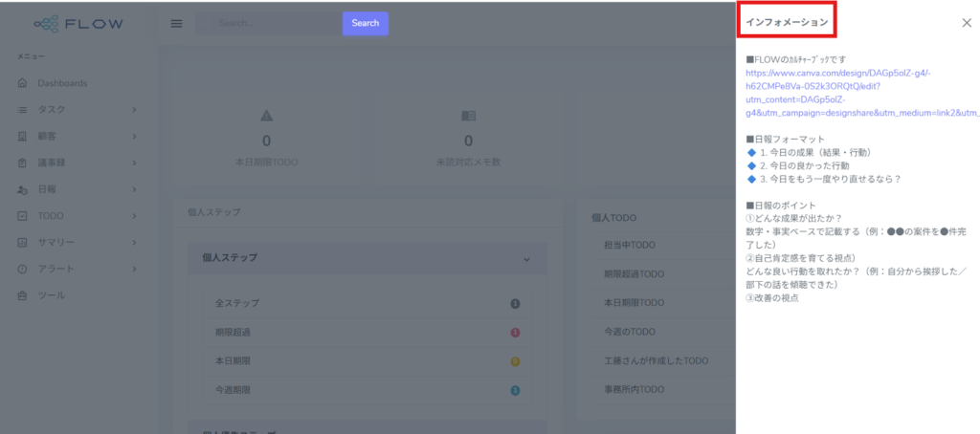
Task: Open the Dashboards menu item
Action: pyautogui.click(x=62, y=83)
